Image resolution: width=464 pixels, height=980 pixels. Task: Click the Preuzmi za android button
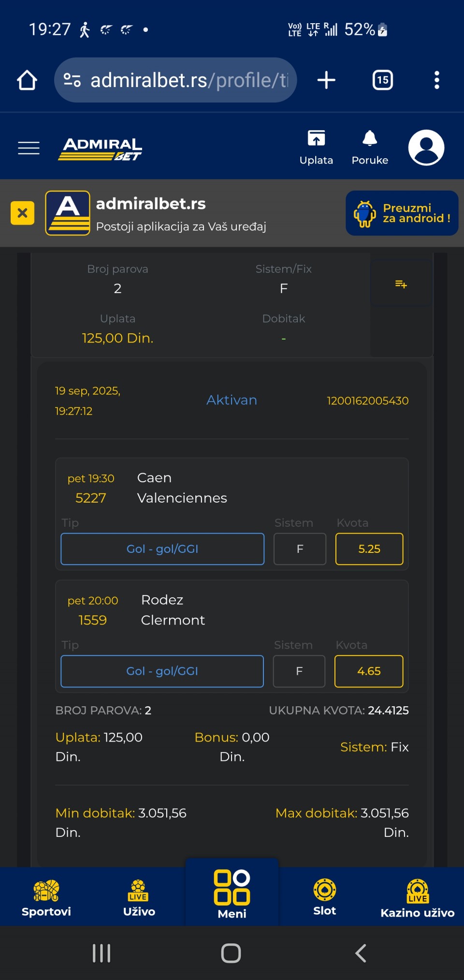tap(402, 213)
